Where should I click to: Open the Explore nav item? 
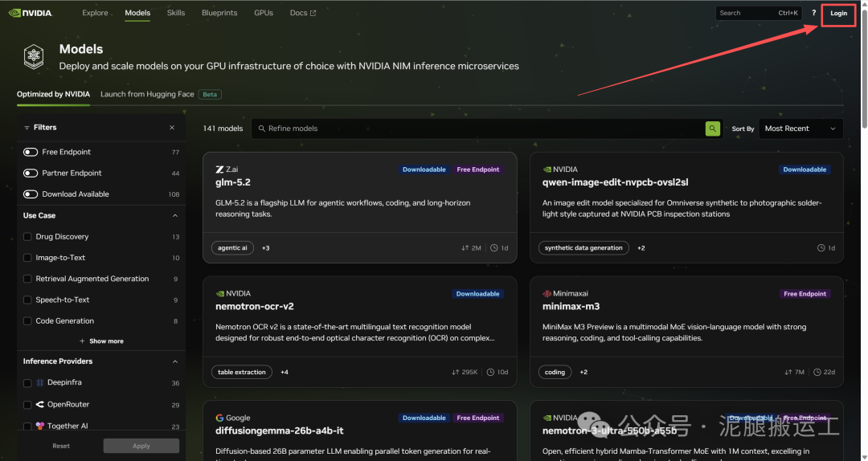95,13
